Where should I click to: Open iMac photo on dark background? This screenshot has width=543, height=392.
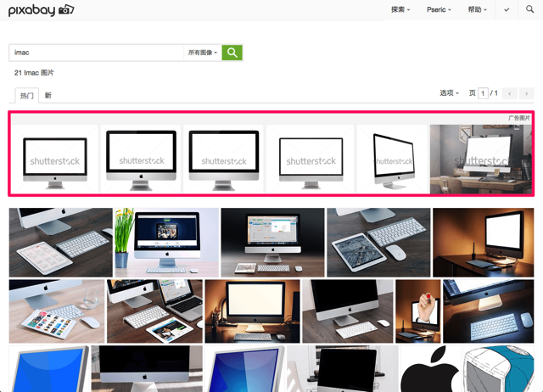(272, 243)
